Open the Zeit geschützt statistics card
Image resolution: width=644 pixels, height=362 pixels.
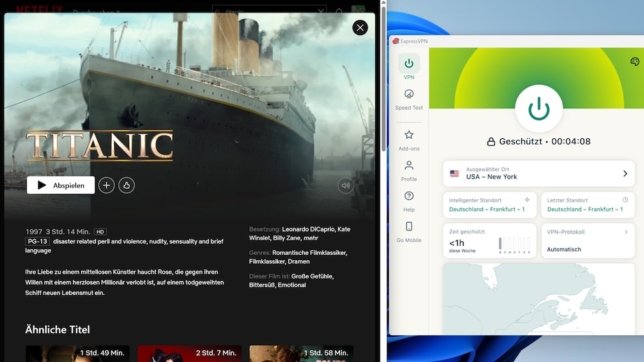point(489,241)
